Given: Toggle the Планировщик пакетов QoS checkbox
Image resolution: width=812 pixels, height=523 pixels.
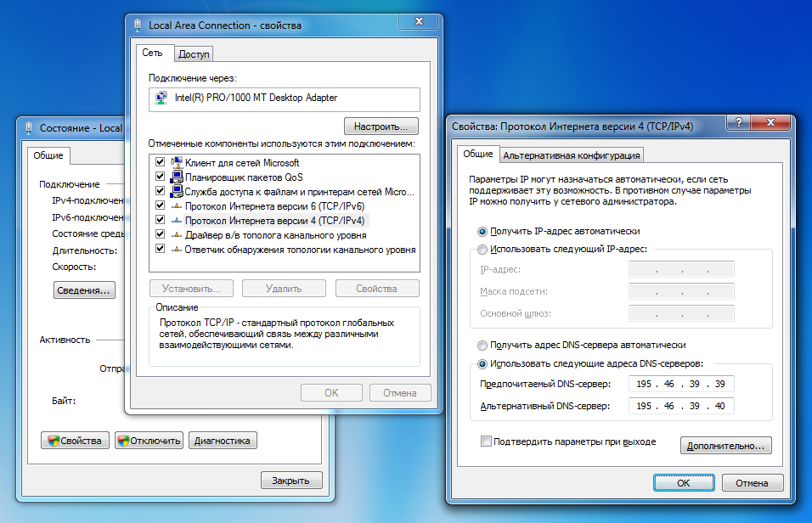Looking at the screenshot, I should (x=160, y=177).
